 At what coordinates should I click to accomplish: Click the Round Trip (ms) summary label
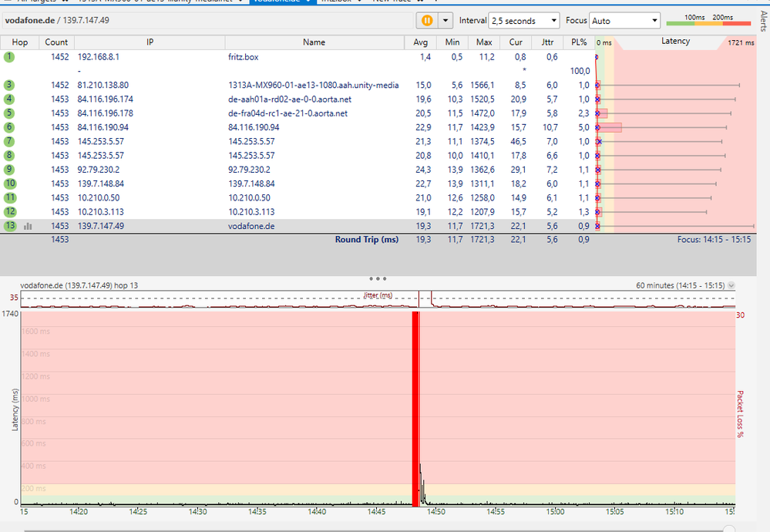coord(367,240)
